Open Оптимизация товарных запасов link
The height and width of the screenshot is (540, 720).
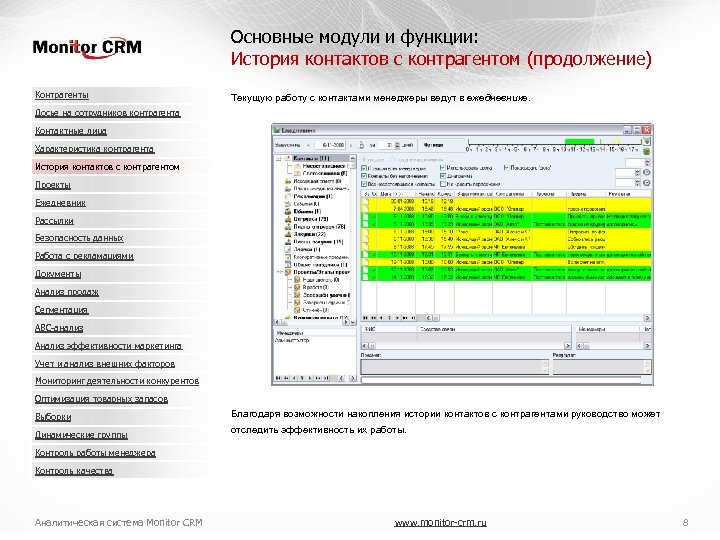click(101, 399)
